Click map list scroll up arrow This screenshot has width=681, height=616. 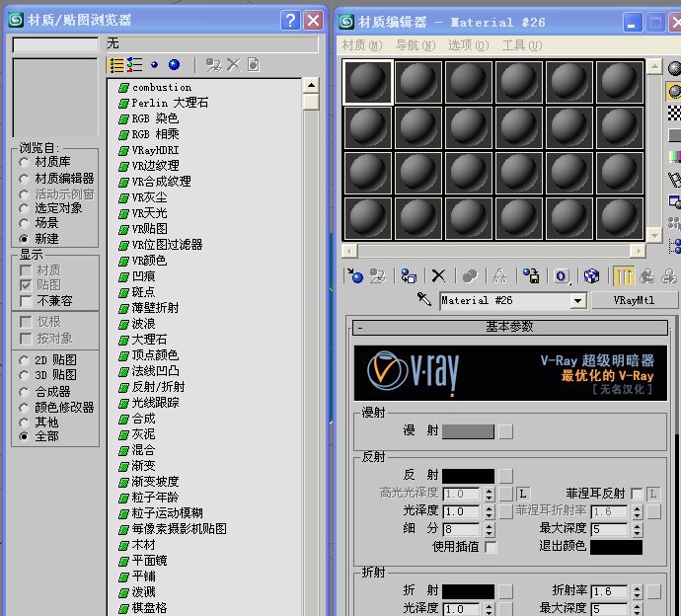point(311,85)
